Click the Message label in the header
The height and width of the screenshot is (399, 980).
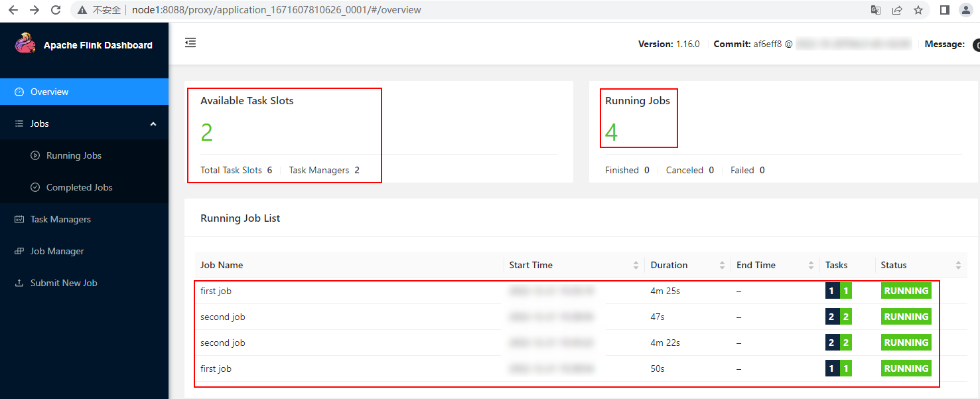(x=945, y=44)
